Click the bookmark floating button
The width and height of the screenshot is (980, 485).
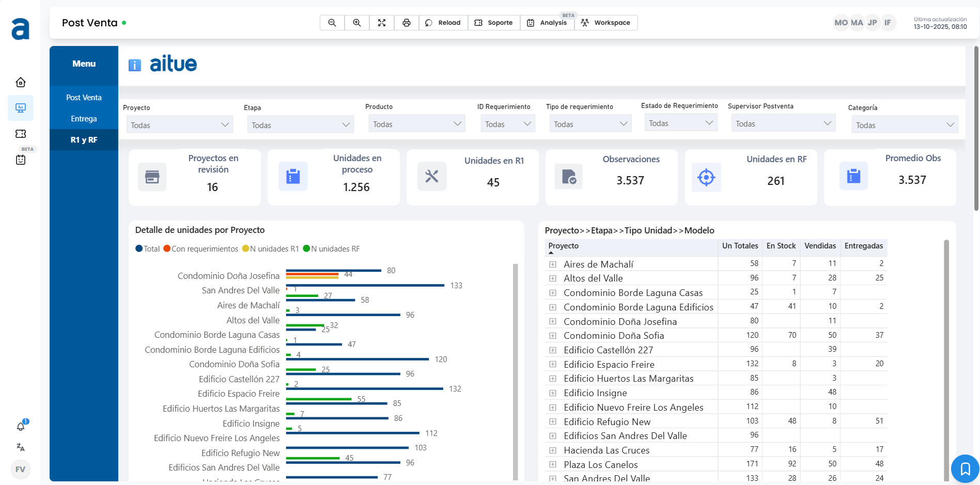[x=965, y=469]
